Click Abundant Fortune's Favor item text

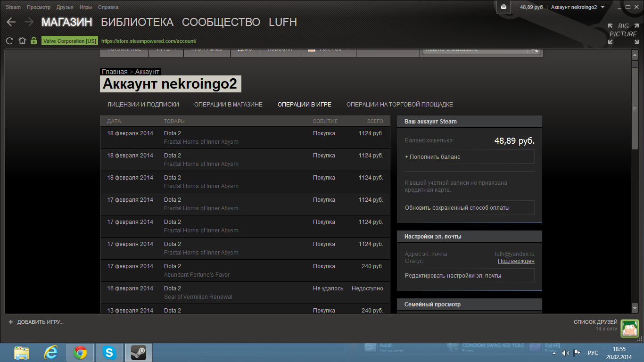[x=197, y=275]
